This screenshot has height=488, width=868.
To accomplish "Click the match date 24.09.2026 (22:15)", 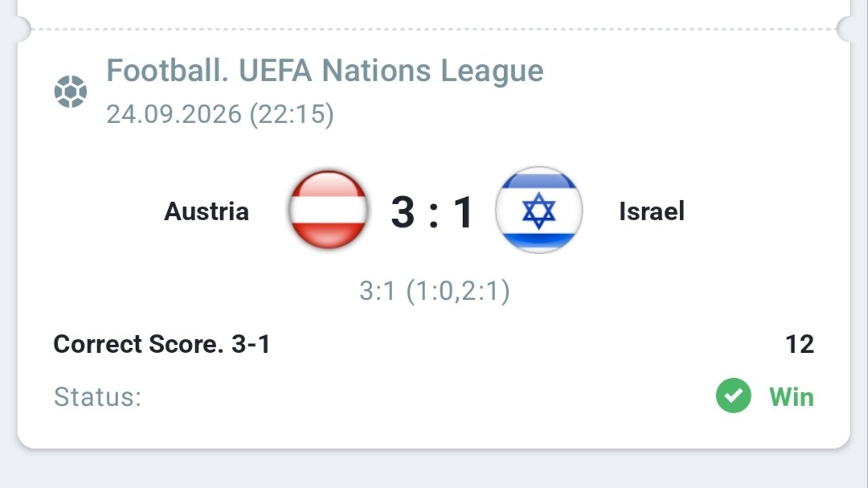I will click(219, 115).
